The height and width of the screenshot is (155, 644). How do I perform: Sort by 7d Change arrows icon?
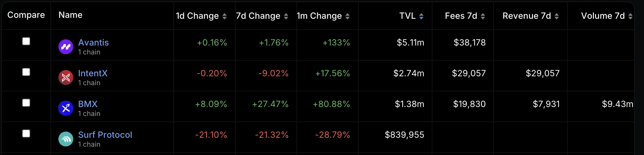click(286, 16)
